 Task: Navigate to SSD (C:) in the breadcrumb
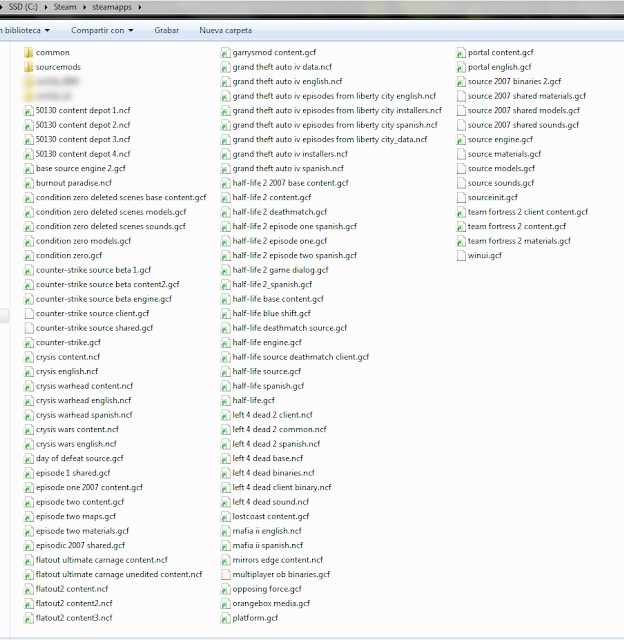(x=23, y=7)
